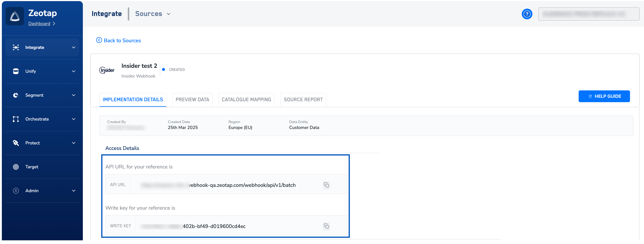Open the Catalogue Mapping tab
Screen dimensions: 644x244
[246, 100]
